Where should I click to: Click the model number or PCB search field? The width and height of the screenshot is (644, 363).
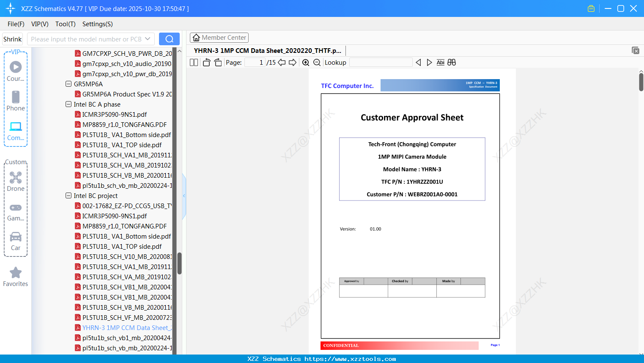coord(86,39)
